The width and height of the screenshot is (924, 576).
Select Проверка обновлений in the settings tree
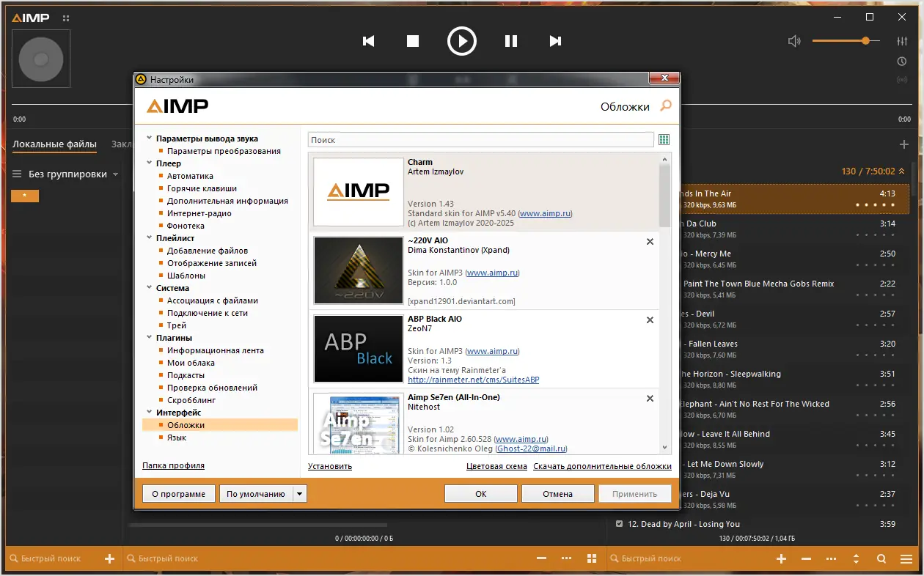pos(212,388)
